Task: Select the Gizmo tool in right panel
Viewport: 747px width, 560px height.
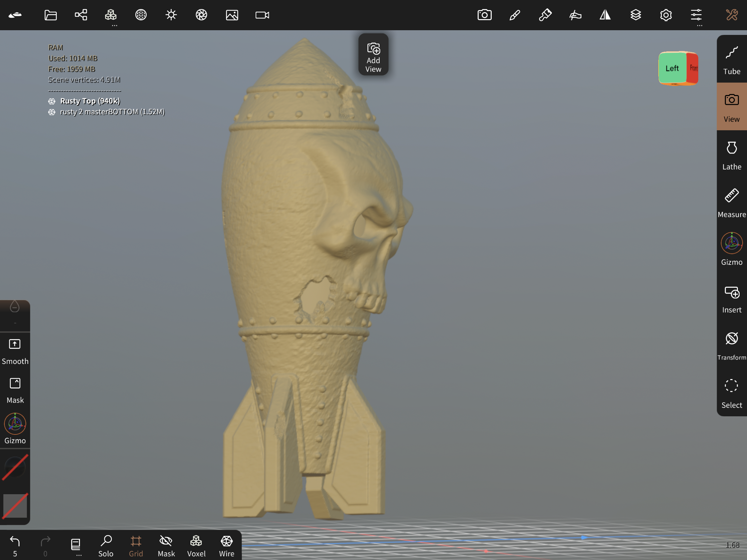Action: [732, 250]
